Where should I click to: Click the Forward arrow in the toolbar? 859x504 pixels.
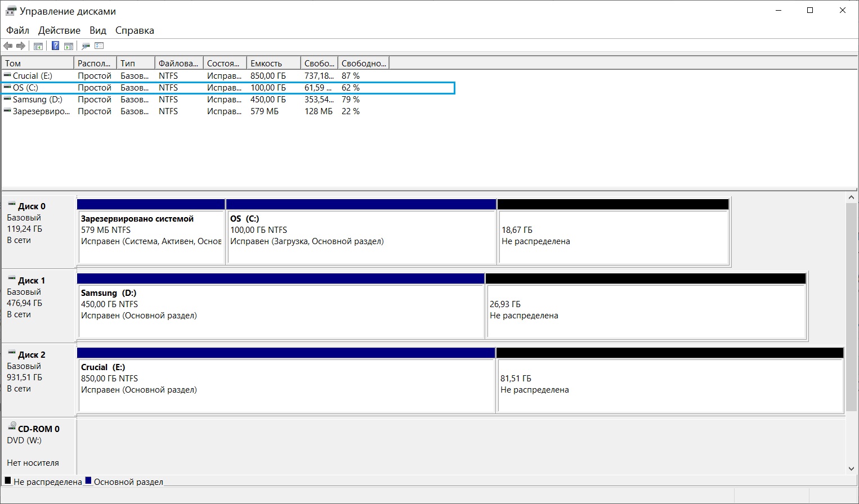21,46
